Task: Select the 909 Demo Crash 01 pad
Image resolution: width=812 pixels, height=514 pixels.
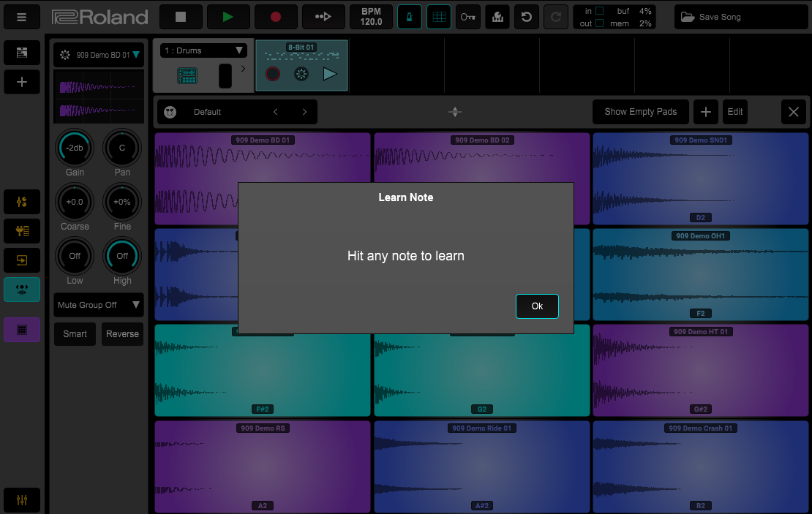Action: [700, 466]
